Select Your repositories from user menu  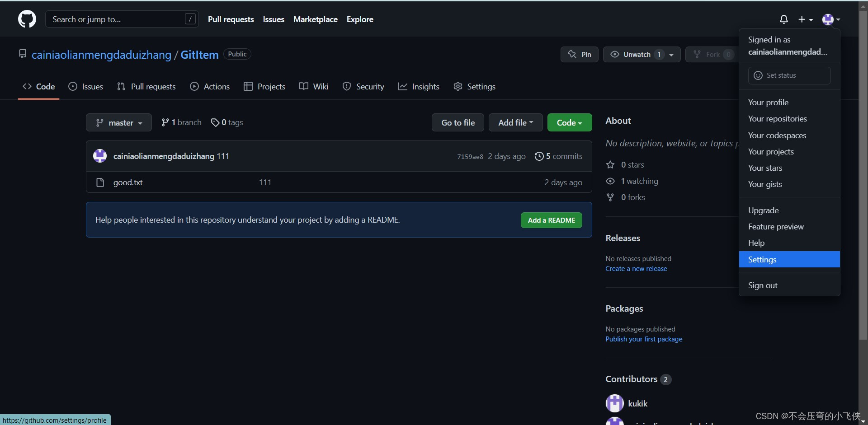[x=789, y=119]
